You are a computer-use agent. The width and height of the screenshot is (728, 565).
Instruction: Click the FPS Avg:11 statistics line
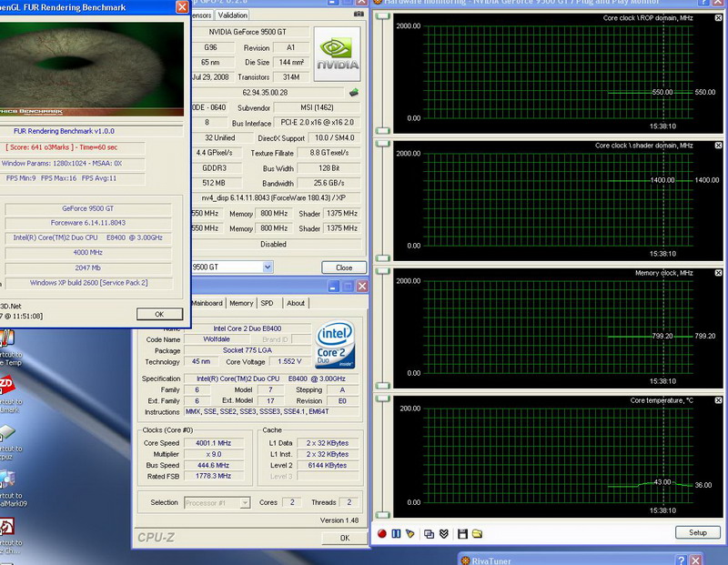pos(72,178)
